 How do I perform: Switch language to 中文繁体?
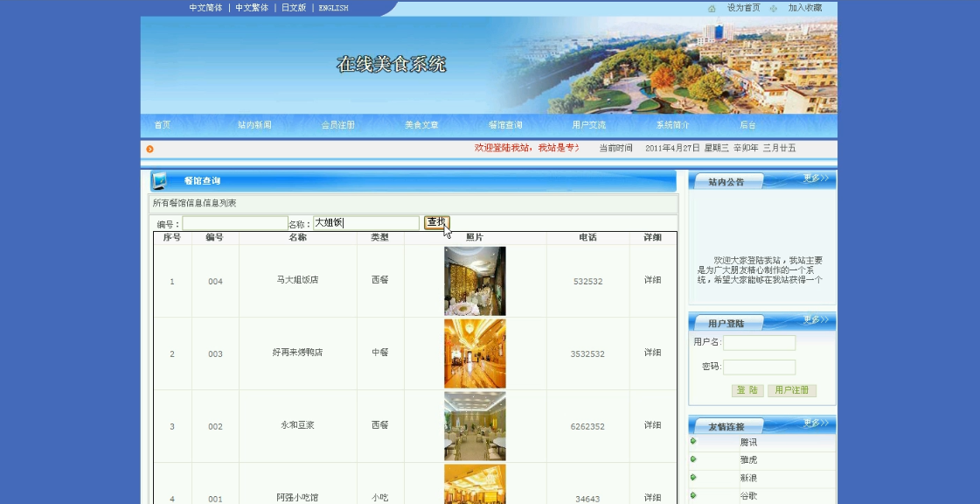252,8
